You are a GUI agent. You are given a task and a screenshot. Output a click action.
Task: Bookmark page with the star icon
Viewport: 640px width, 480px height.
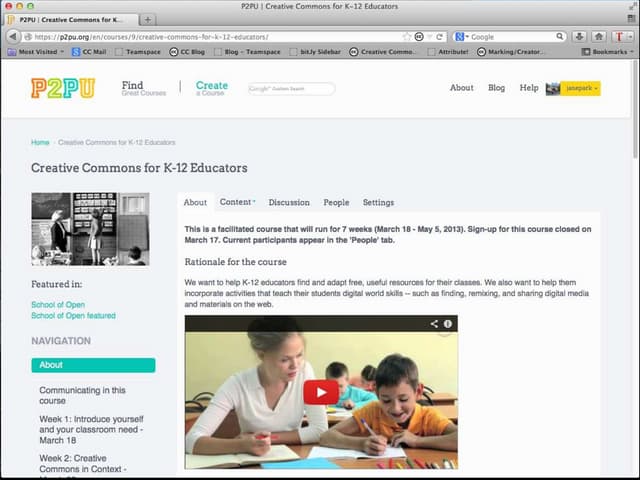pos(407,37)
